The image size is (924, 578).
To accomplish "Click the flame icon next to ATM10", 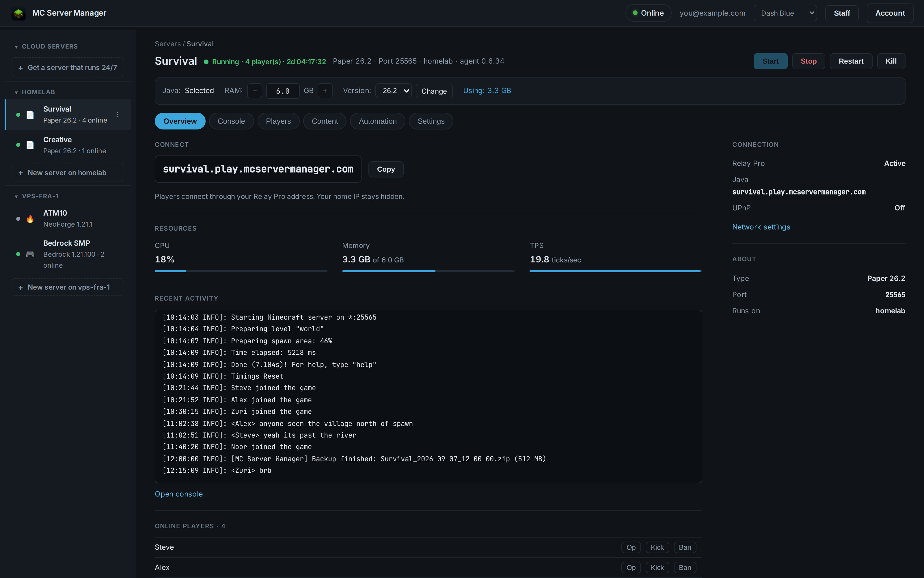I will 30,219.
